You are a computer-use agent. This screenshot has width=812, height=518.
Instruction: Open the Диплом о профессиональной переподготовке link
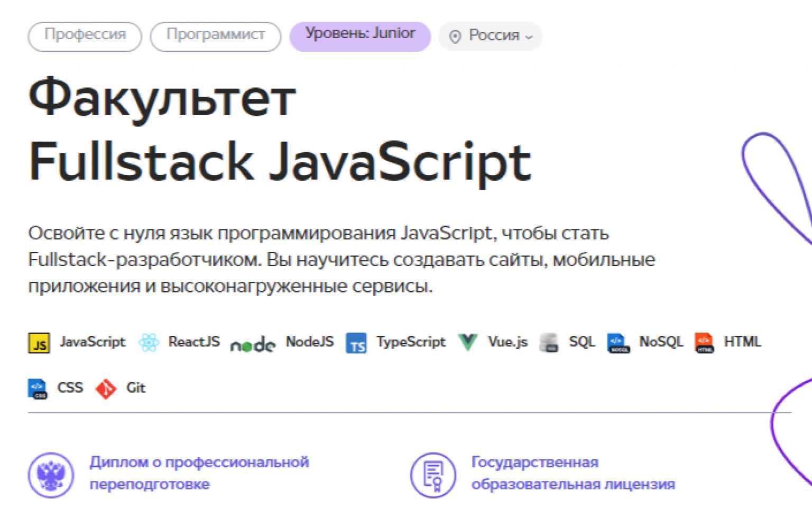[199, 472]
